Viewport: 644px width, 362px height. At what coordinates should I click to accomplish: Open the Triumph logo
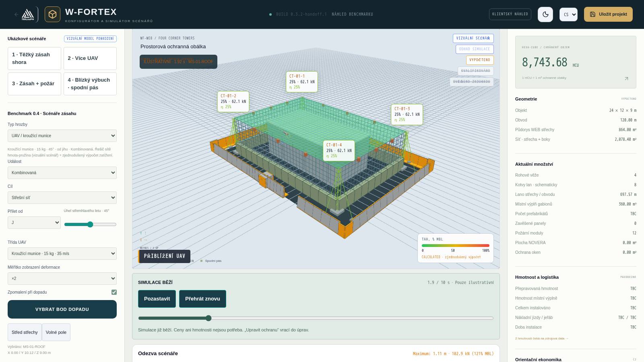coord(28,14)
